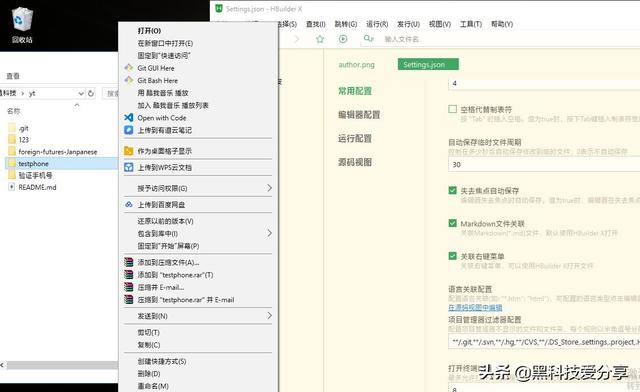Open the 视图(V) menu in HBuilder X
The image size is (640, 392).
pyautogui.click(x=440, y=24)
